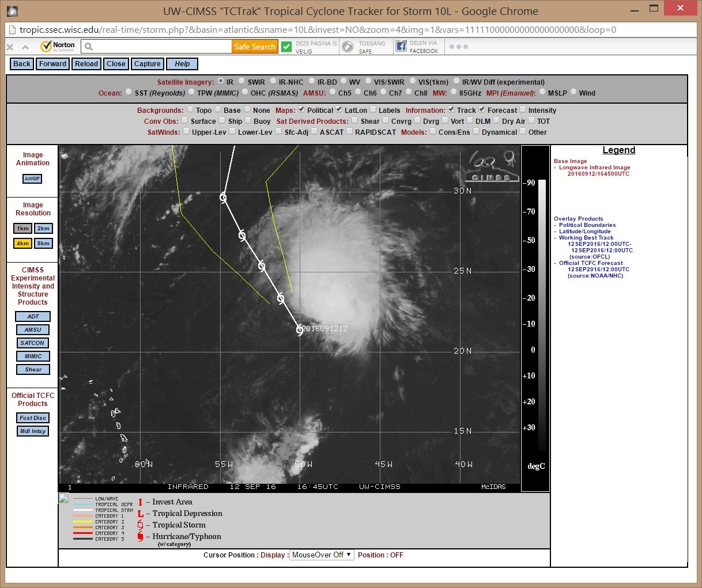Screen dimensions: 702x588
Task: Click the toolbar X stop icon
Action: [x=10, y=47]
